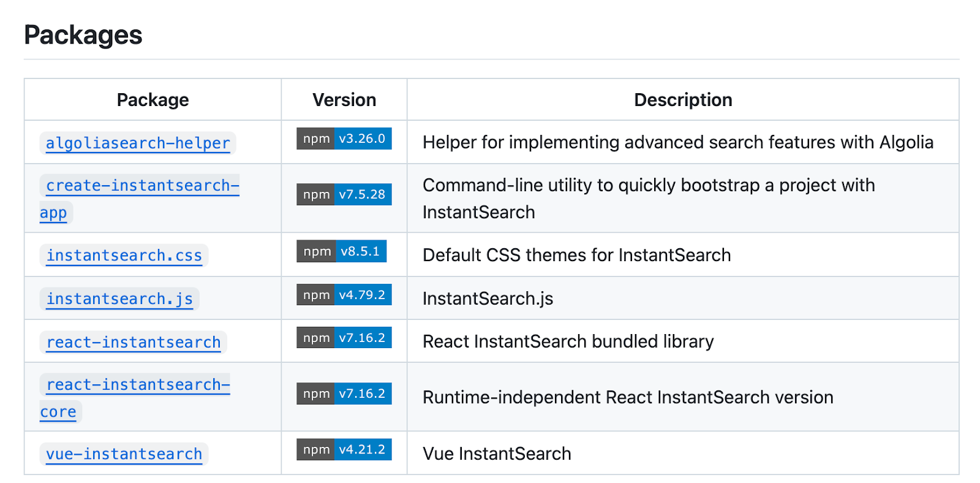Go to the react-instantsearch package link
This screenshot has height=483, width=980.
tap(133, 343)
